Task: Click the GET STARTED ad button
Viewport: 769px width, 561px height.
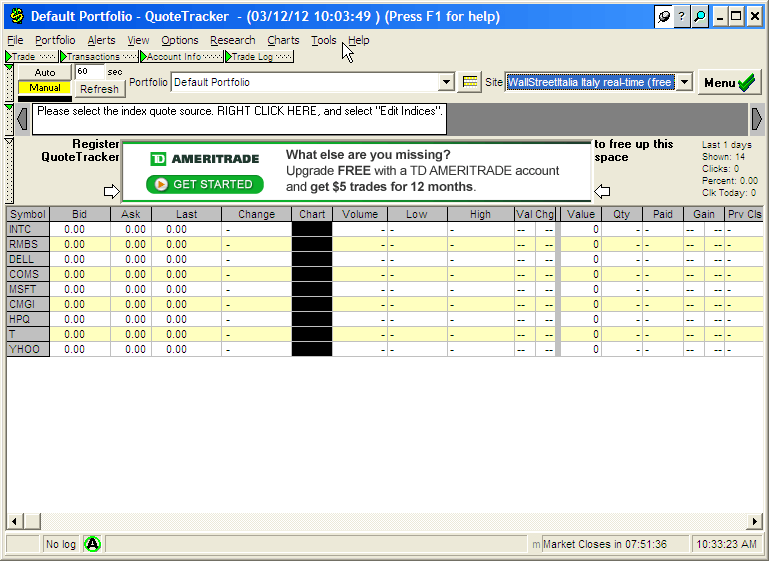Action: pos(205,184)
